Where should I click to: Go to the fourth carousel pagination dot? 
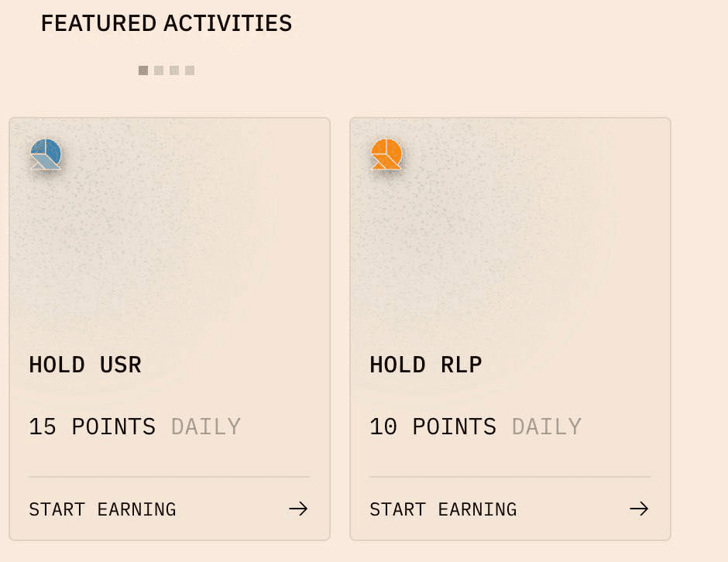point(190,70)
